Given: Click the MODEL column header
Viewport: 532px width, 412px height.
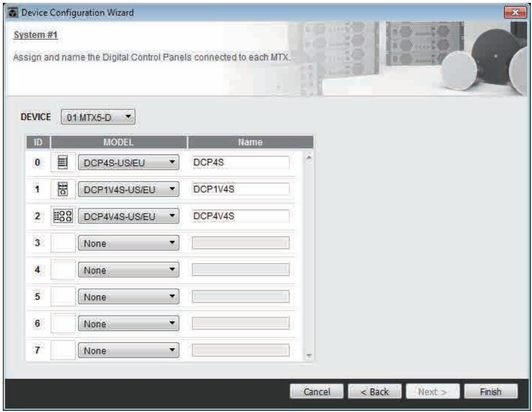Looking at the screenshot, I should tap(118, 142).
